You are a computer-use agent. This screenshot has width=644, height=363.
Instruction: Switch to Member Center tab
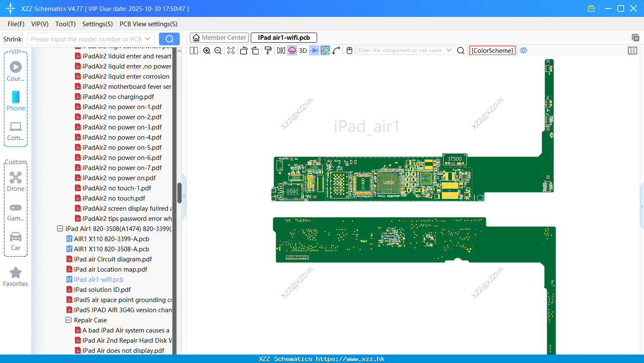pos(219,38)
